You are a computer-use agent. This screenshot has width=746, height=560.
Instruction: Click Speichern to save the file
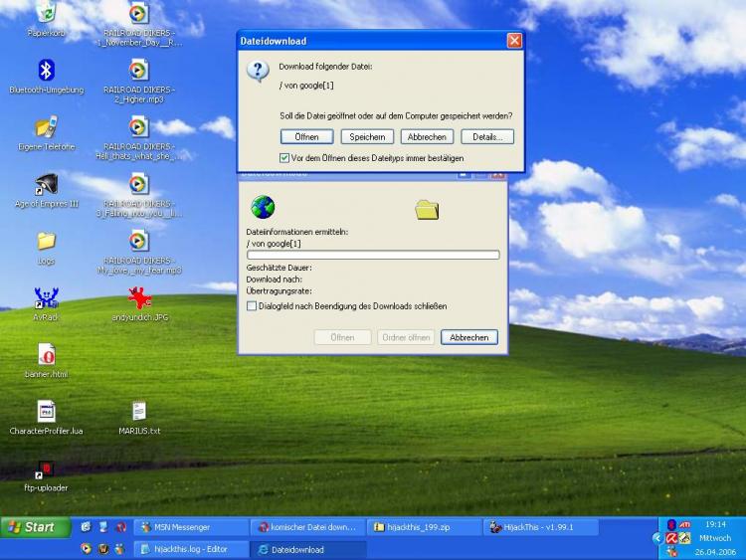[367, 137]
